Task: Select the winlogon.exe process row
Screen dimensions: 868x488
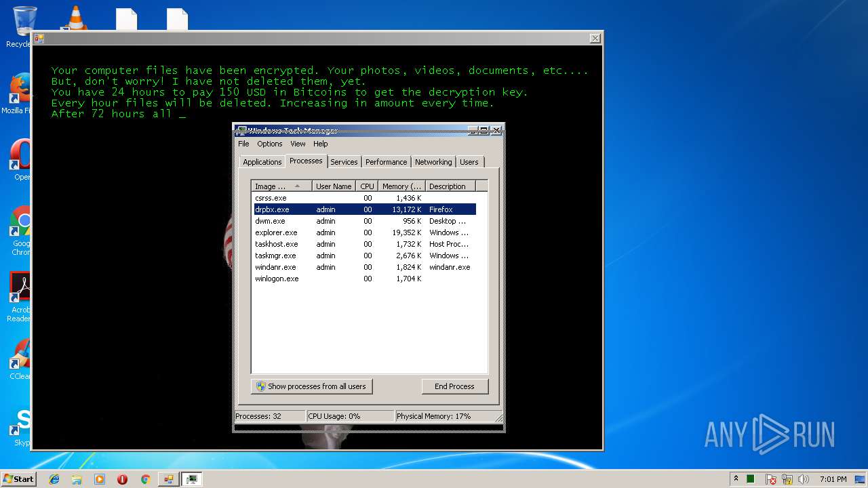Action: point(365,279)
